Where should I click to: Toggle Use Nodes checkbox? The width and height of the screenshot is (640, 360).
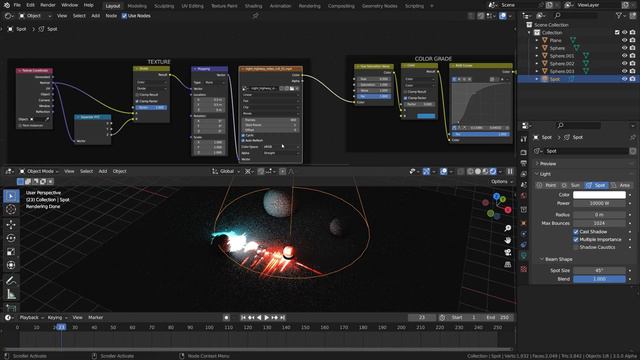(x=124, y=16)
